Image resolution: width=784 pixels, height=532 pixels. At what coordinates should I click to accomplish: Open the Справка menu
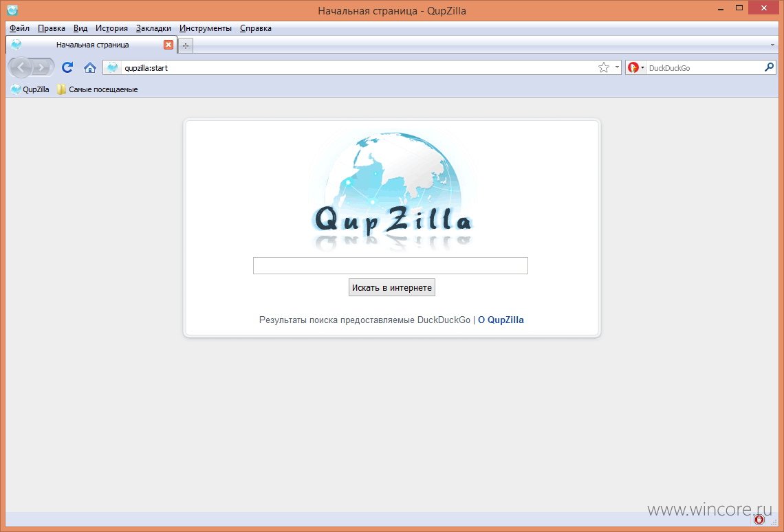(256, 28)
